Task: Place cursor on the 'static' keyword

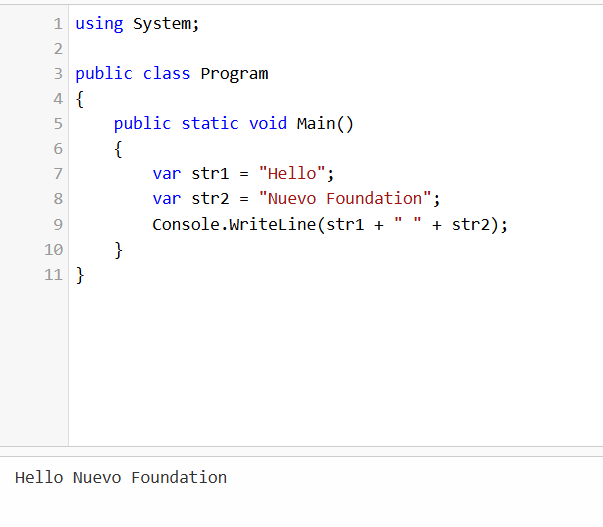Action: [210, 124]
